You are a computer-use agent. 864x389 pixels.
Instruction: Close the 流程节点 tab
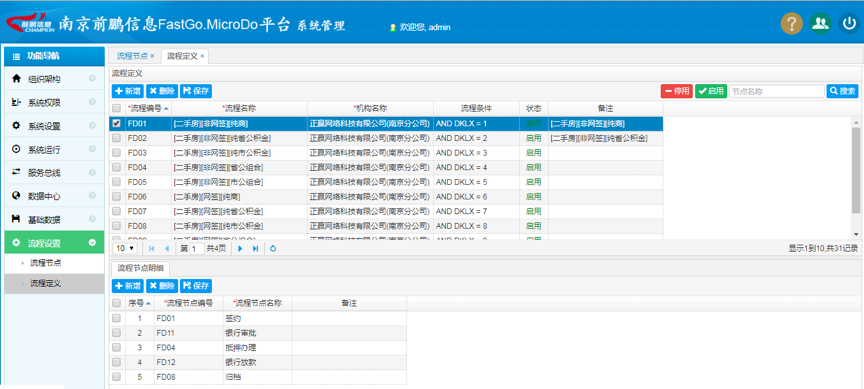click(152, 56)
